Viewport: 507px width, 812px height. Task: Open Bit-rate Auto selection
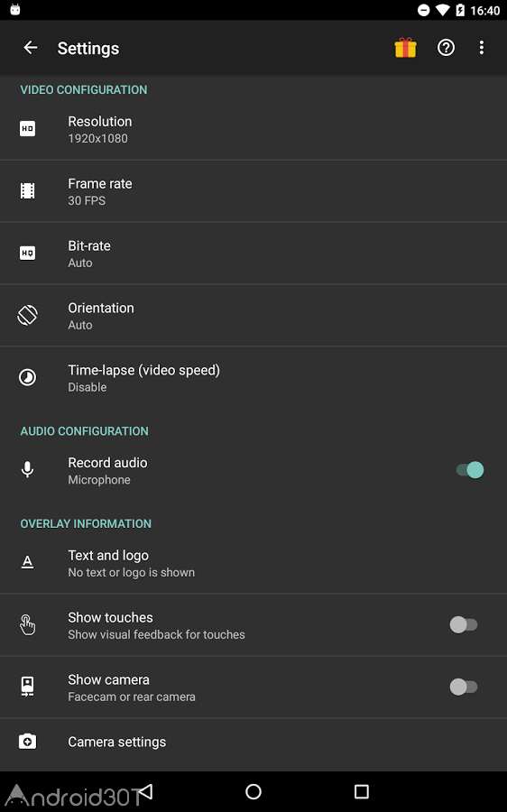pyautogui.click(x=253, y=254)
